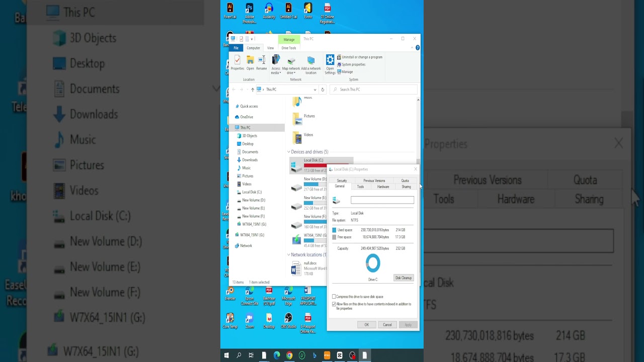
Task: Collapse the Devices and drives group
Action: tap(289, 152)
